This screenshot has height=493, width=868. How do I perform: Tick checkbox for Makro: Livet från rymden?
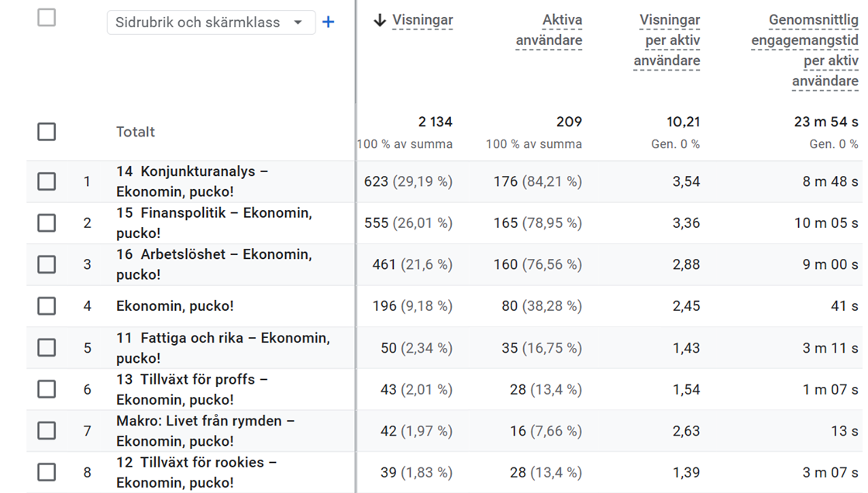tap(46, 431)
